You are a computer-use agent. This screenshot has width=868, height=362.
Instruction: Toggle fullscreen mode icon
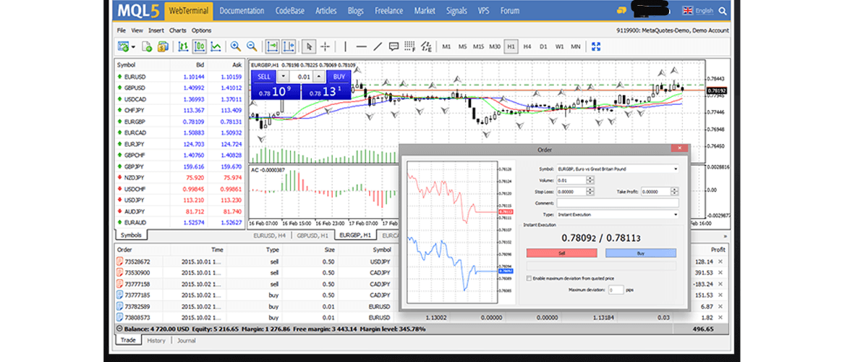pyautogui.click(x=597, y=46)
